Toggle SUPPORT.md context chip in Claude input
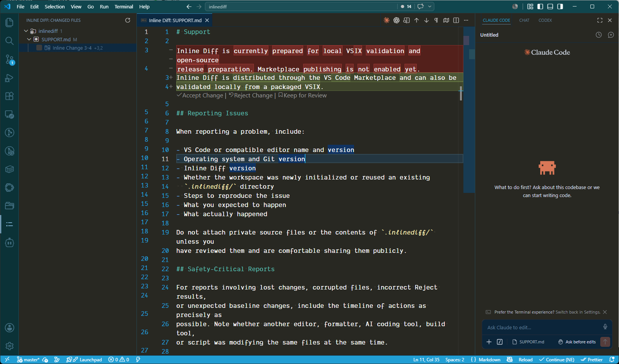Screen dimensions: 619x364 528,342
